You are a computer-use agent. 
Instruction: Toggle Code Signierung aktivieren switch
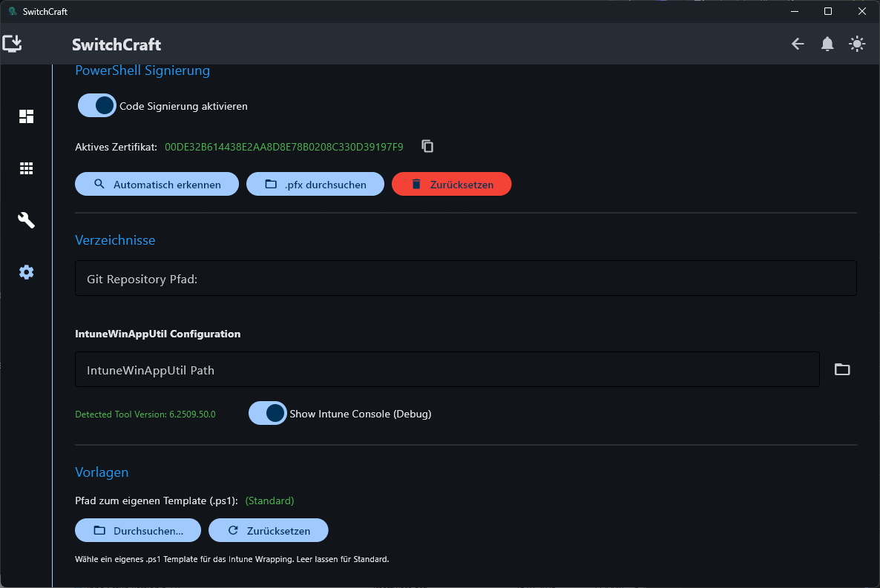click(97, 105)
